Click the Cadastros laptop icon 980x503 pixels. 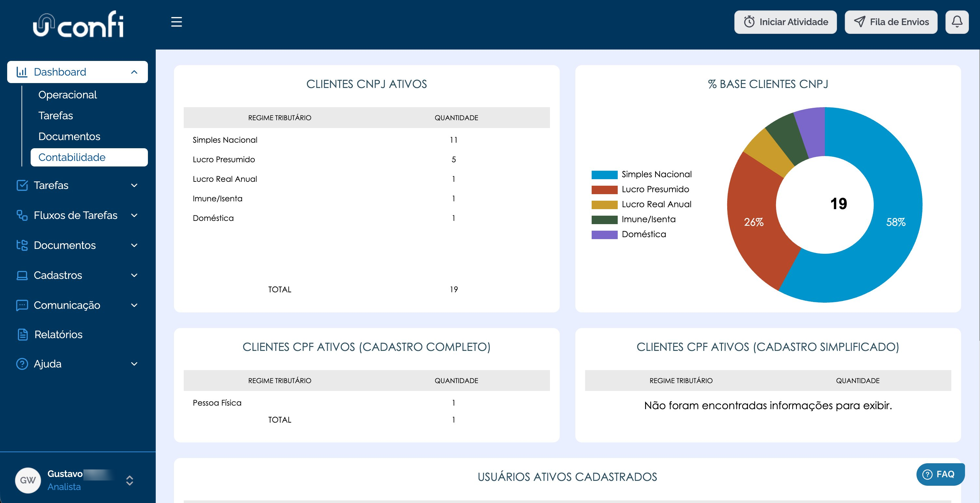tap(22, 275)
